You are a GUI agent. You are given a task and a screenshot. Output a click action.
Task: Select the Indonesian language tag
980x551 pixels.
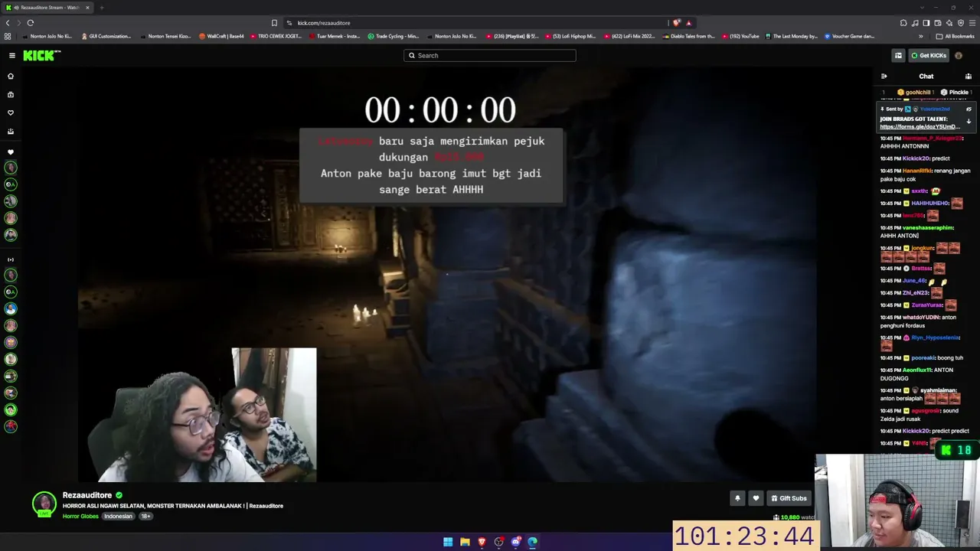pos(118,517)
